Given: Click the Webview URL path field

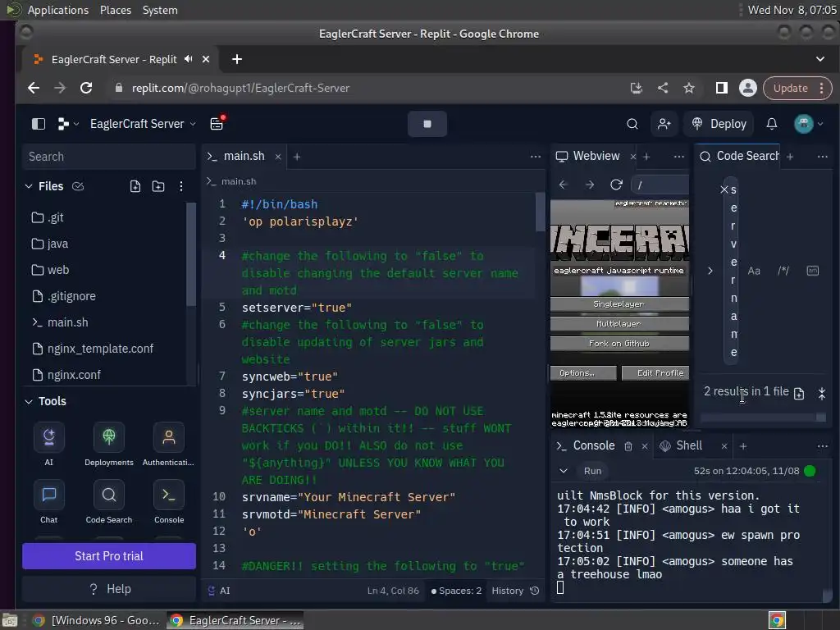Looking at the screenshot, I should (x=660, y=185).
